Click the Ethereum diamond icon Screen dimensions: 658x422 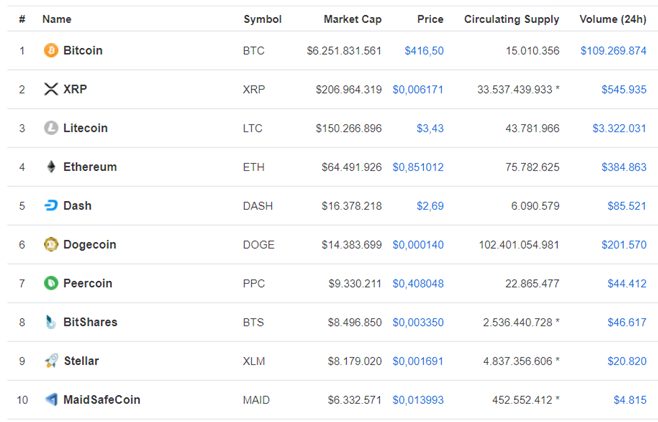pos(51,167)
